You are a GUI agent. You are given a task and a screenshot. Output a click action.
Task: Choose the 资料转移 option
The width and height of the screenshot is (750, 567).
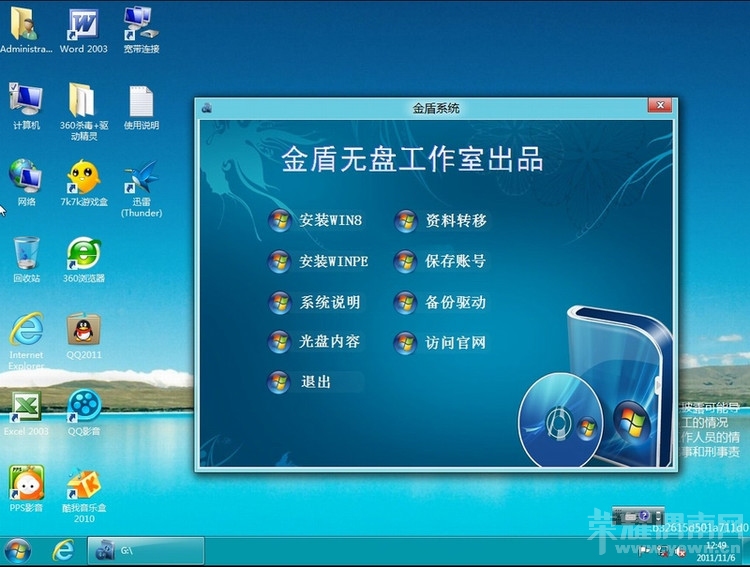(455, 221)
